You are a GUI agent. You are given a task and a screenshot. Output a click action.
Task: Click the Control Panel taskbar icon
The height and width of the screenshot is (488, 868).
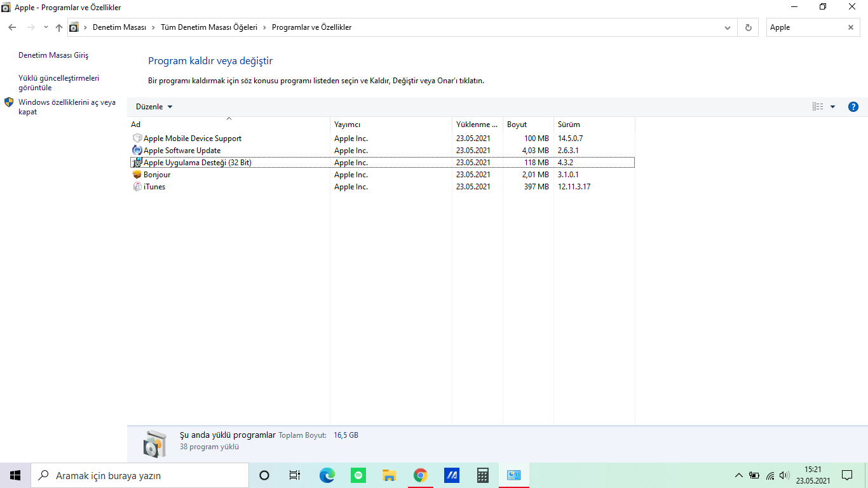513,475
